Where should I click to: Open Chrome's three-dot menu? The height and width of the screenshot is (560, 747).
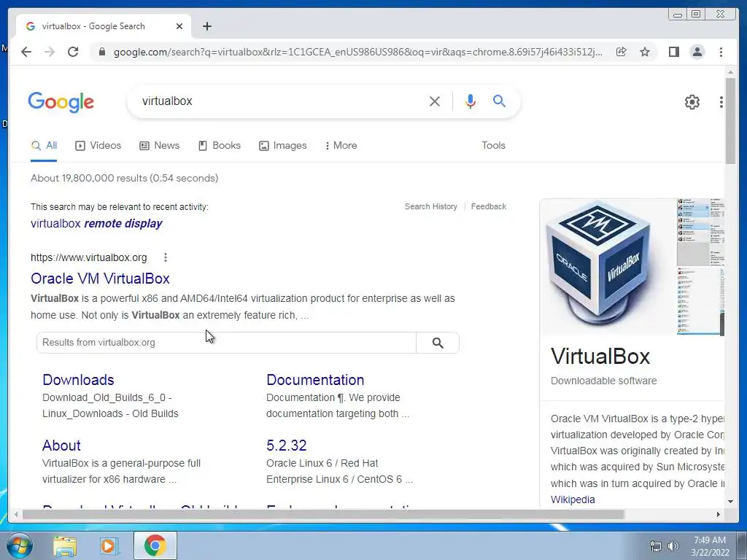click(x=721, y=52)
